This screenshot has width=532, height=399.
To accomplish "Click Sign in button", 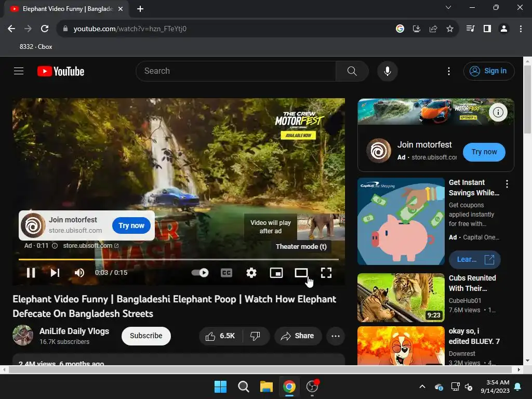I will [489, 71].
